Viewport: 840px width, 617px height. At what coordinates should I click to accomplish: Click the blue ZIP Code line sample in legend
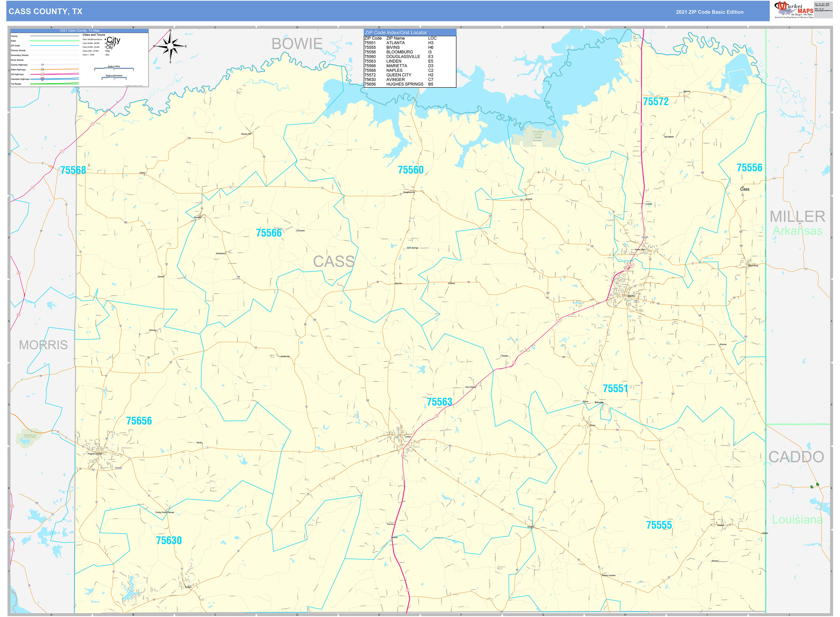(x=55, y=46)
